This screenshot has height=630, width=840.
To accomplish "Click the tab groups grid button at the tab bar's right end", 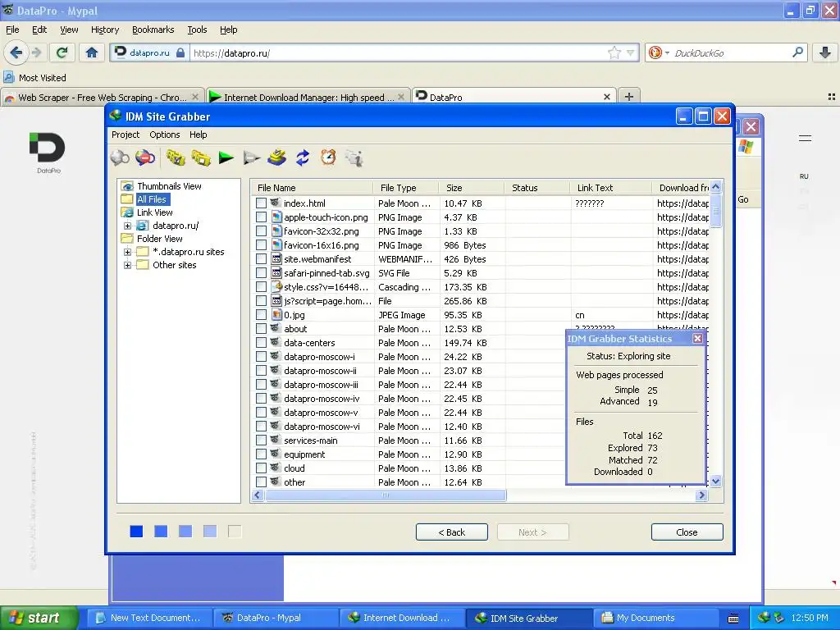I will coord(832,97).
